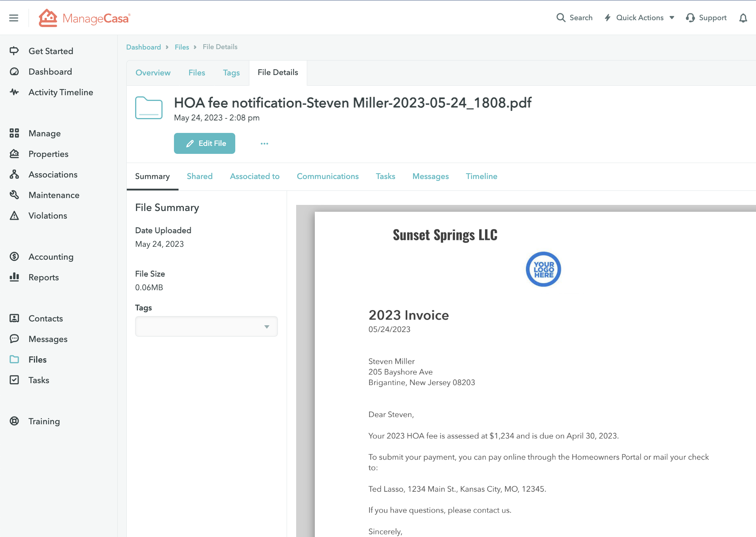Open the three-dot more options menu
Screen dimensions: 756x537
click(x=265, y=144)
